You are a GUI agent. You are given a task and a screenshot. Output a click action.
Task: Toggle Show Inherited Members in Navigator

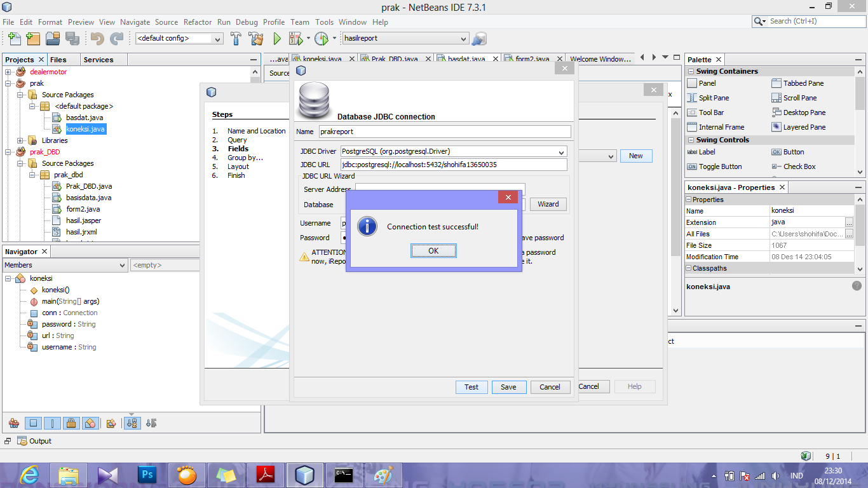pyautogui.click(x=14, y=423)
